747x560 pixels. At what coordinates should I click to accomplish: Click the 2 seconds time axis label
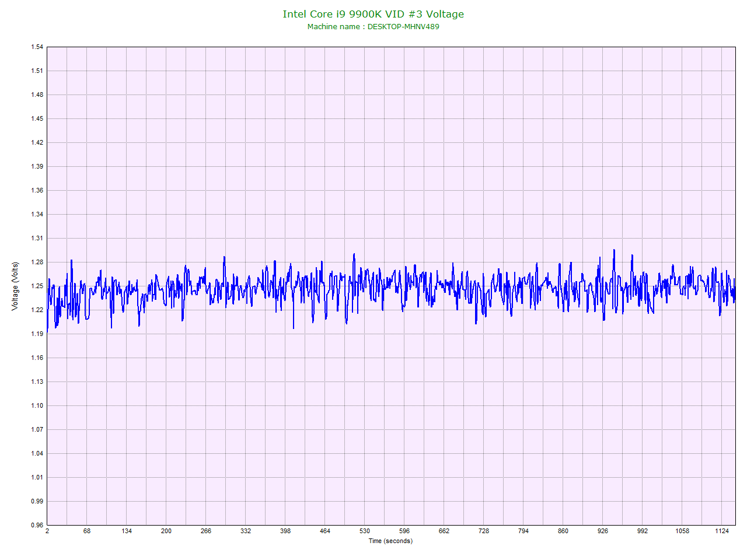pyautogui.click(x=47, y=531)
